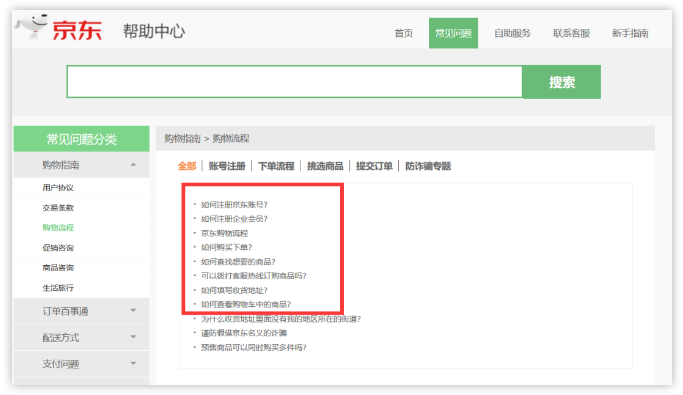This screenshot has height=395, width=683.
Task: Switch to the 下单流程 filter tab
Action: (x=276, y=166)
